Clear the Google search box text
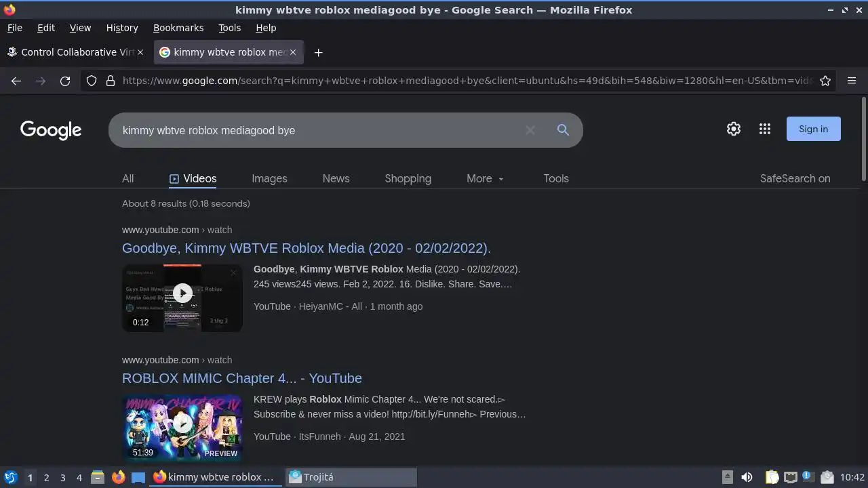 coord(530,130)
